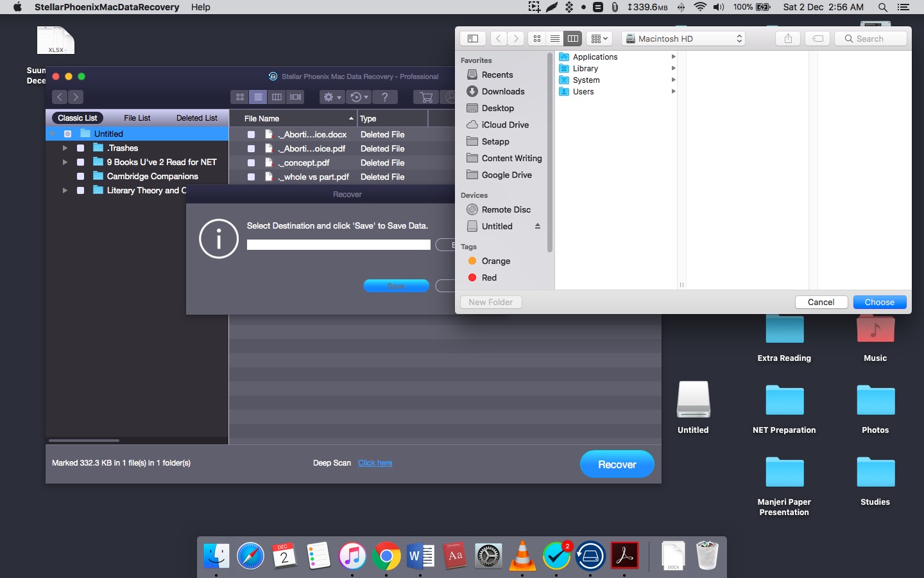Sort by File Name column header

(x=292, y=118)
